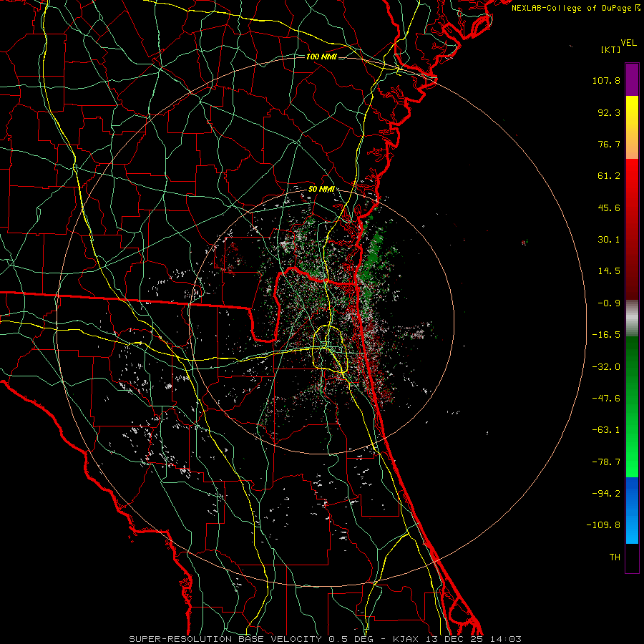Select the -47.6 velocity scale value
Viewport: 644px width, 644px height.
606,399
